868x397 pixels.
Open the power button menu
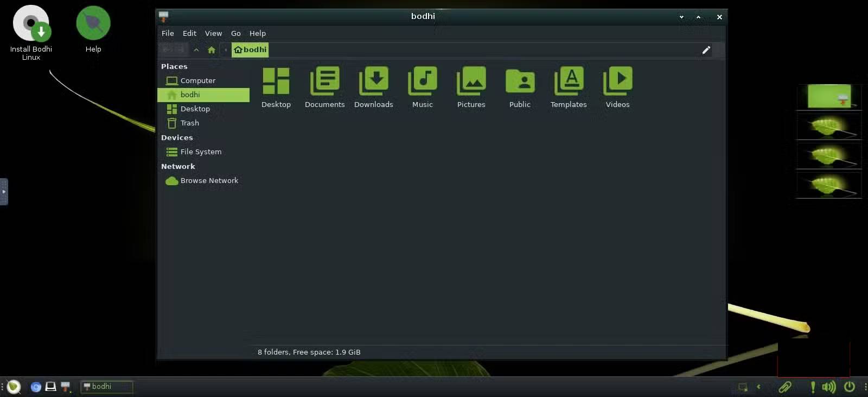[x=850, y=387]
